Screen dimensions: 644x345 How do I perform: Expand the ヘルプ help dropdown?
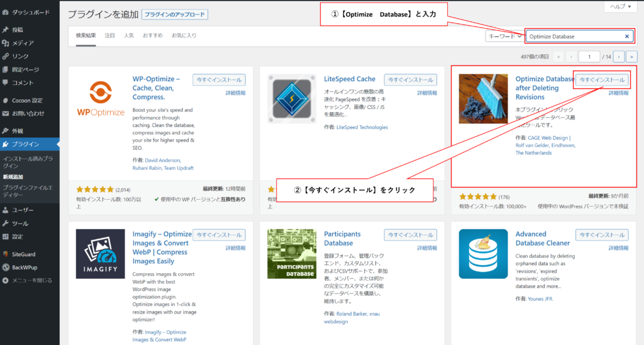(x=620, y=6)
